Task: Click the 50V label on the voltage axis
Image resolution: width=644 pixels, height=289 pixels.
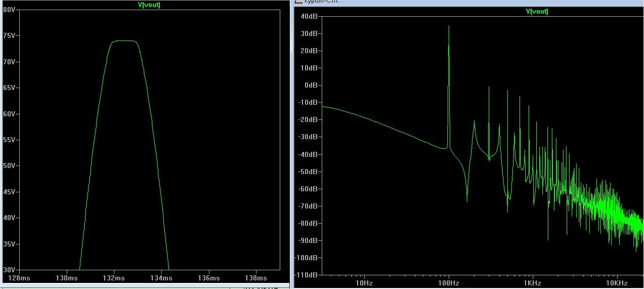Action: 10,166
